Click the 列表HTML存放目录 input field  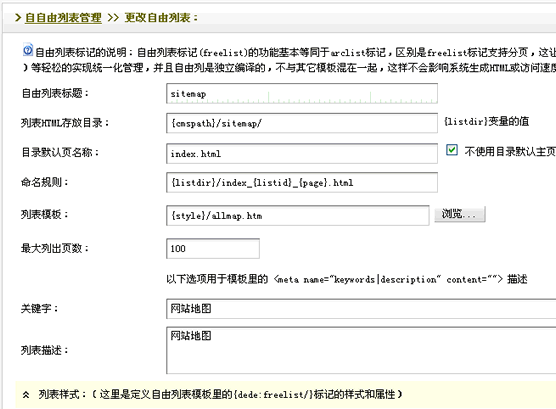[302, 123]
